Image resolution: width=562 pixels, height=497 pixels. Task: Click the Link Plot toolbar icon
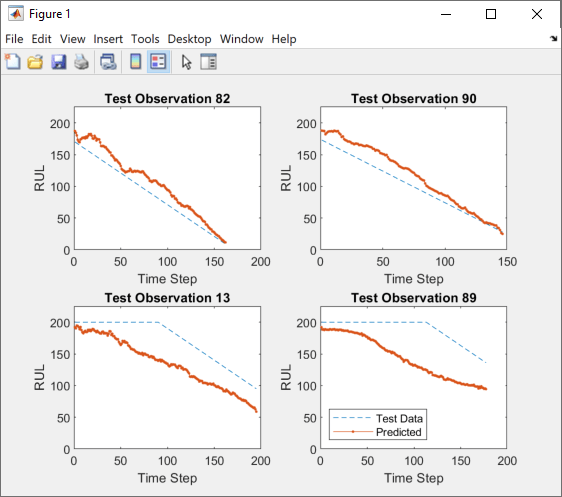click(108, 62)
